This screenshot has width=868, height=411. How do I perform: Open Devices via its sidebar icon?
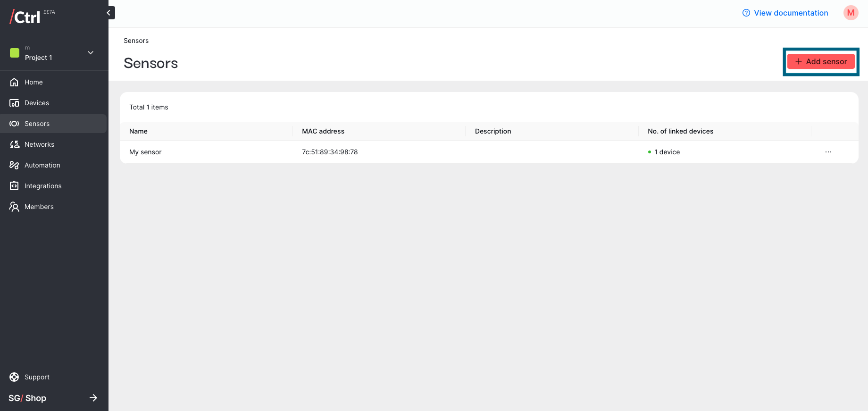pyautogui.click(x=14, y=103)
